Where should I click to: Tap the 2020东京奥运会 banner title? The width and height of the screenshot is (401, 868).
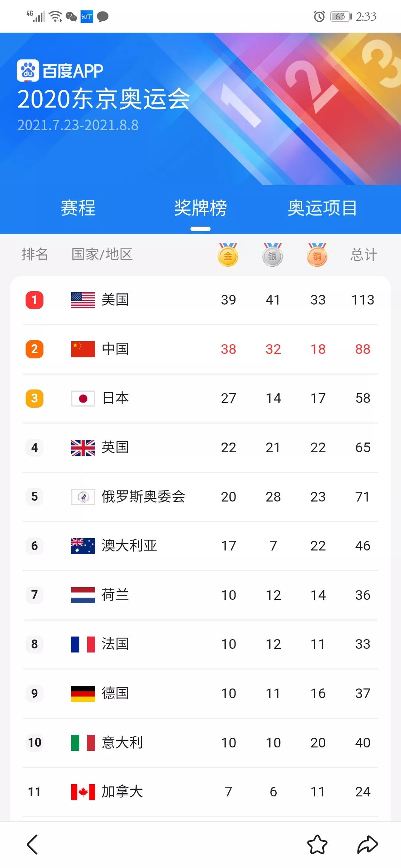pyautogui.click(x=104, y=99)
